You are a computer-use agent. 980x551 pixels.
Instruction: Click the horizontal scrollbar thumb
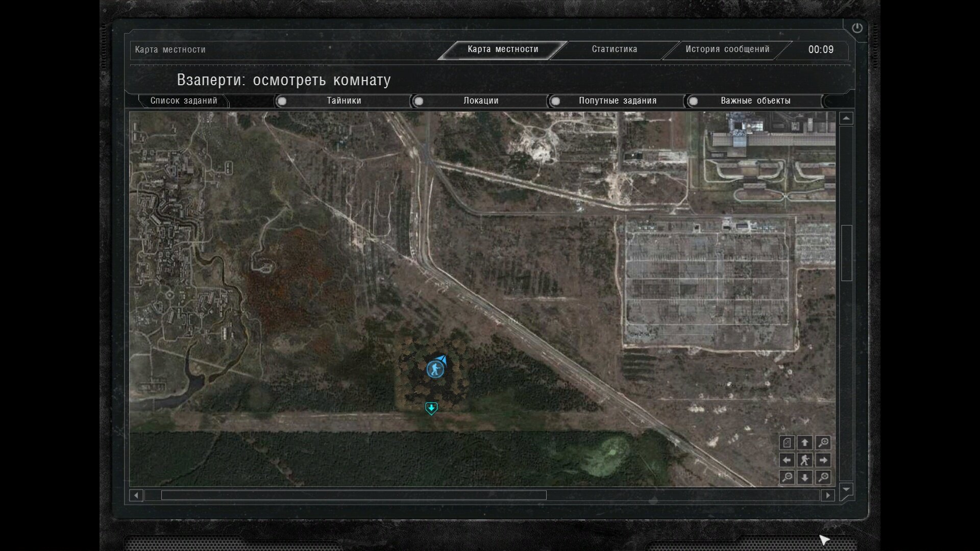coord(354,495)
